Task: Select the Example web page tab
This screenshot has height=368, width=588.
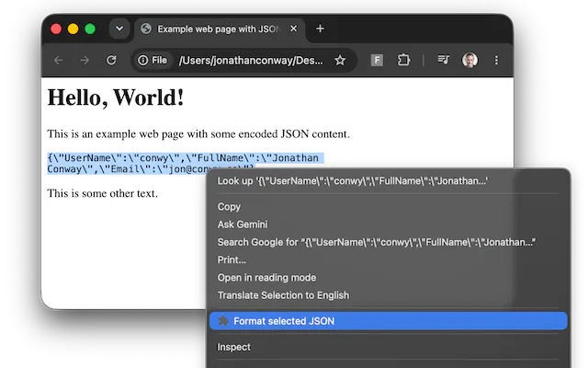Action: [x=220, y=29]
